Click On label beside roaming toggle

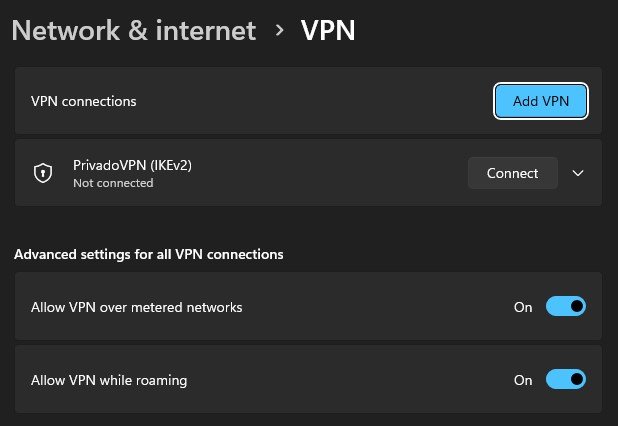tap(523, 380)
